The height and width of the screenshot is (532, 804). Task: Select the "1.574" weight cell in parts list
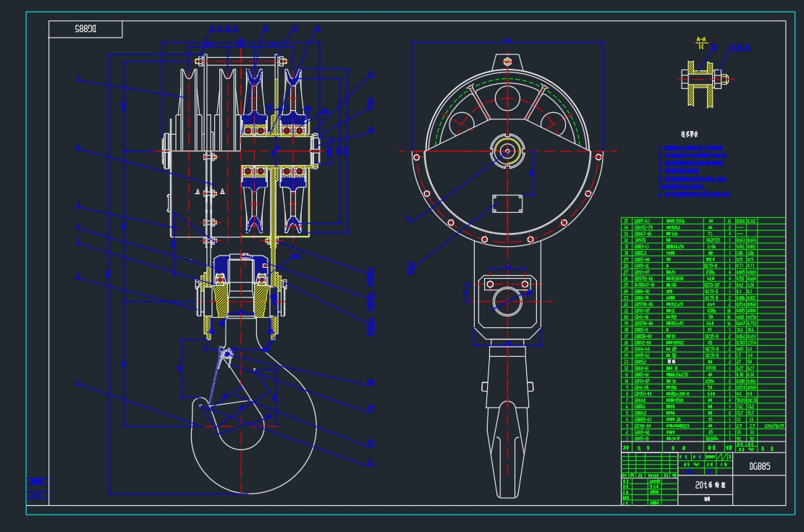pos(752,342)
